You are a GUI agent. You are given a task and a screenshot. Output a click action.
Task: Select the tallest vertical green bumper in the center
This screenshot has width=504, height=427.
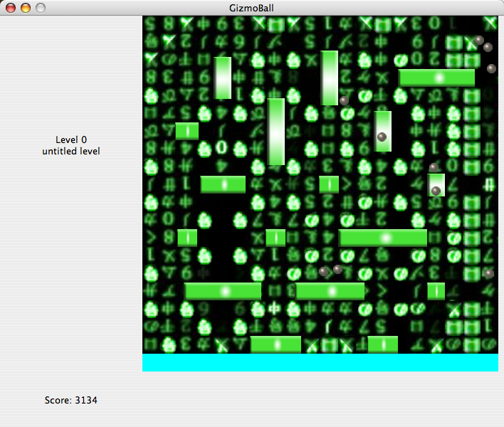click(276, 132)
